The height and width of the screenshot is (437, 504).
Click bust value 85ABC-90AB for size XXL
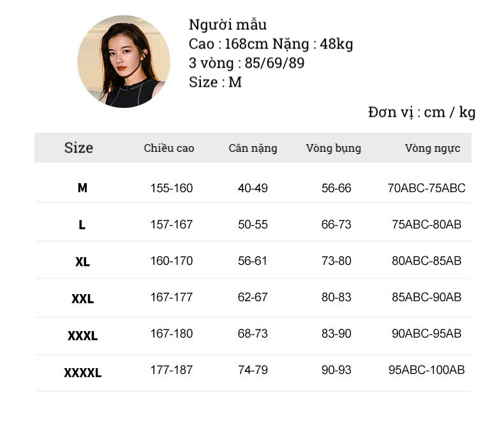click(x=426, y=297)
